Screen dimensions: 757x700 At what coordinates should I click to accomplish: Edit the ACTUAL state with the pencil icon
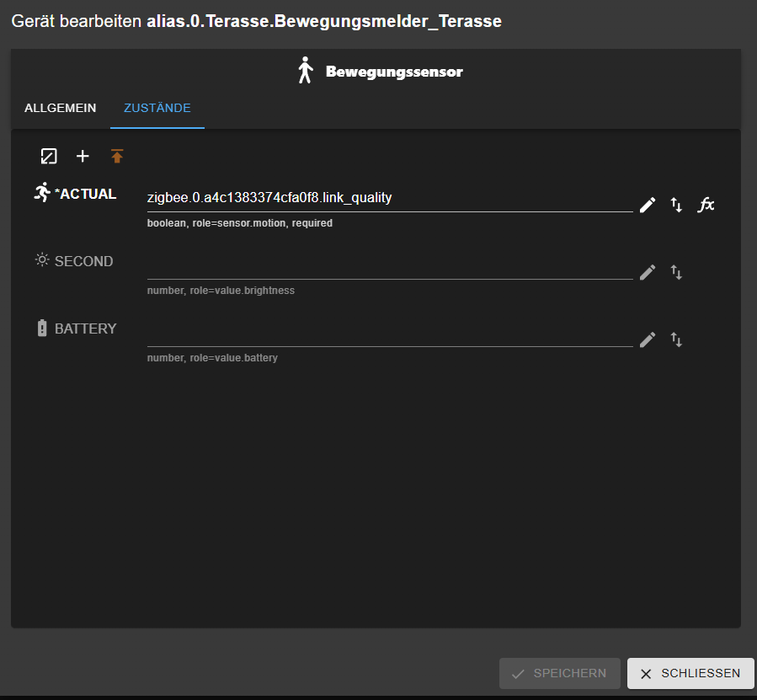click(x=647, y=205)
